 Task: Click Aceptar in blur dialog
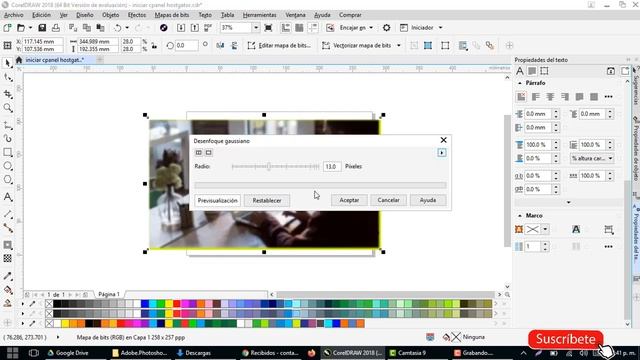(x=349, y=200)
